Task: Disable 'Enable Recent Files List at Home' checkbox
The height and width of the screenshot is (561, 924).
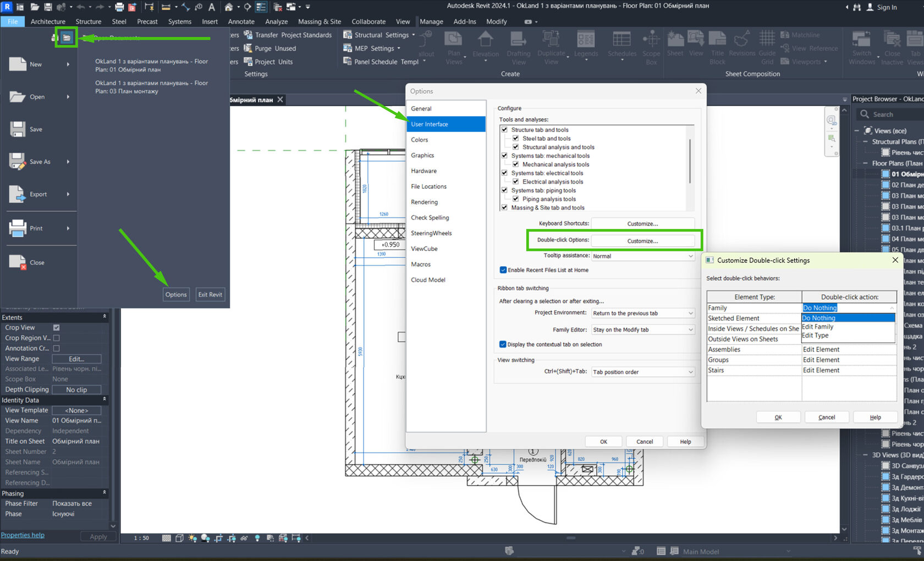Action: click(x=503, y=270)
